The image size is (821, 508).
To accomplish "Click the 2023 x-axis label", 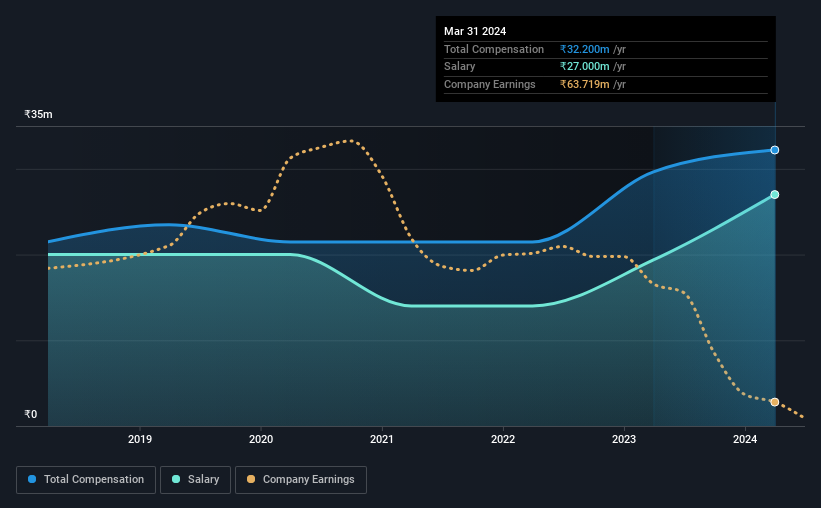I will pyautogui.click(x=624, y=439).
